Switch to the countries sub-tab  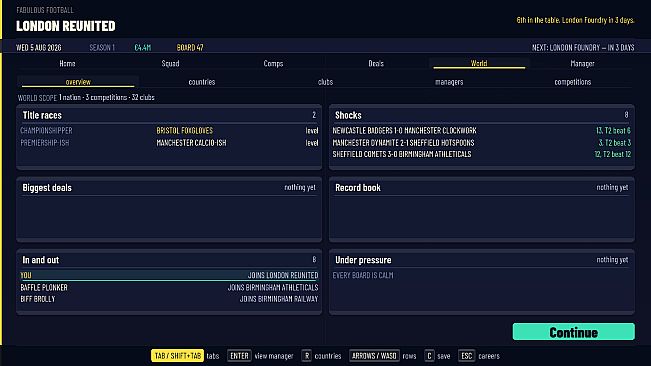(x=202, y=82)
